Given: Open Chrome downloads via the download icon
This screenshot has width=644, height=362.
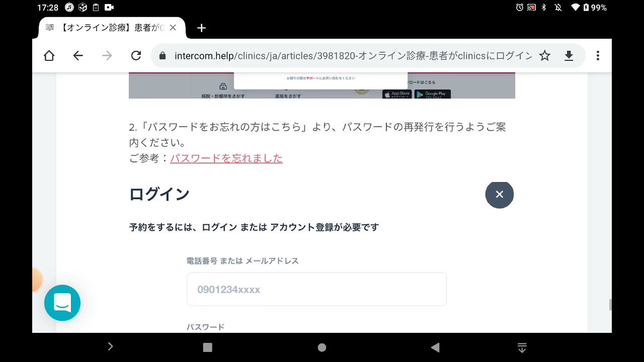Looking at the screenshot, I should coord(569,56).
